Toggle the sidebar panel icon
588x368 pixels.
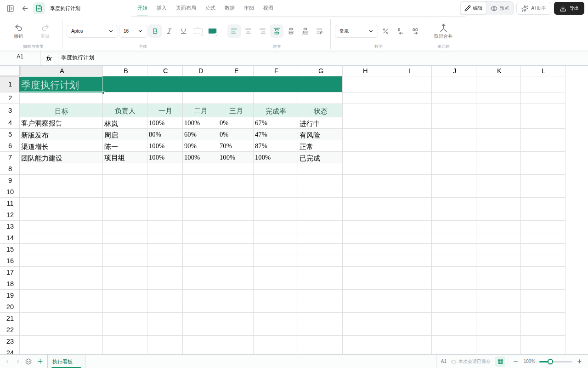(x=10, y=8)
